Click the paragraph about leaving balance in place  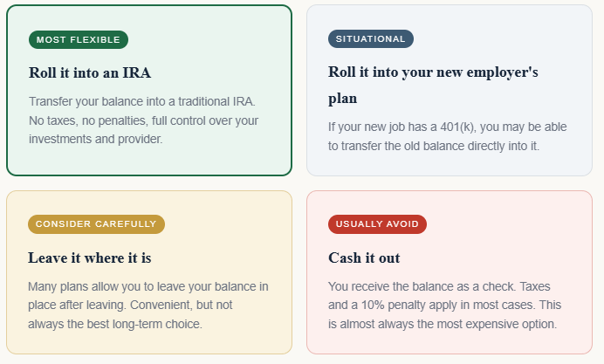click(148, 305)
